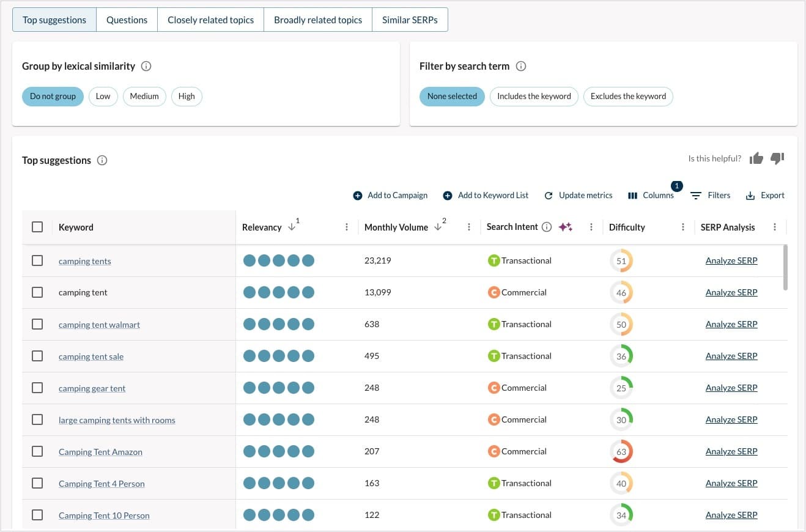This screenshot has width=806, height=532.
Task: Check the select-all checkbox in the table header
Action: pos(37,227)
